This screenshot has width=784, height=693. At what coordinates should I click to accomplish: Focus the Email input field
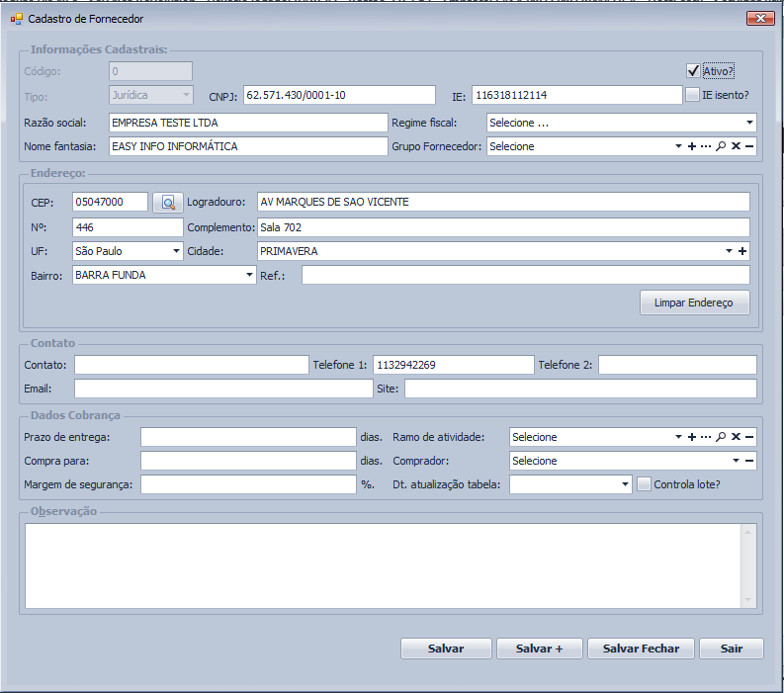(223, 389)
